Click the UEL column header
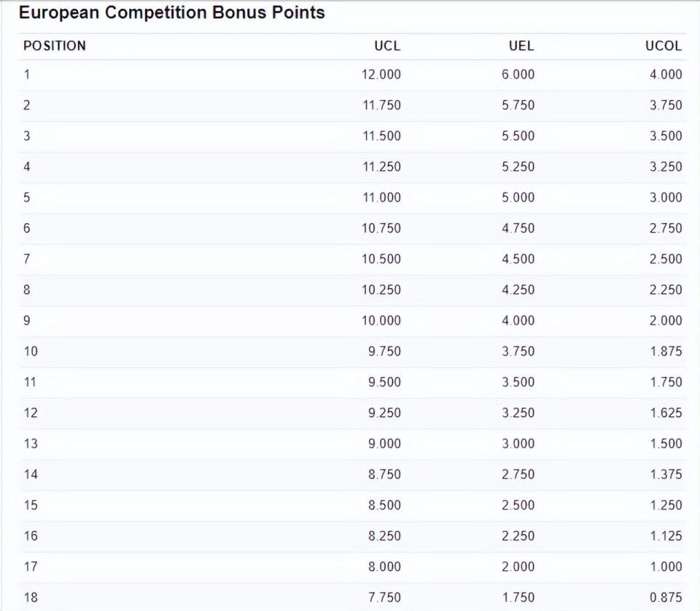 point(521,45)
